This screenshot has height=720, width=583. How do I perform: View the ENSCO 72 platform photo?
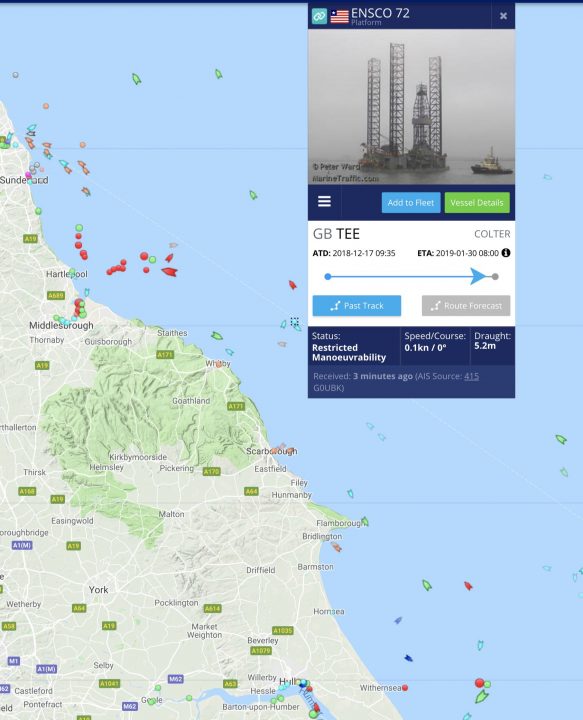(411, 107)
